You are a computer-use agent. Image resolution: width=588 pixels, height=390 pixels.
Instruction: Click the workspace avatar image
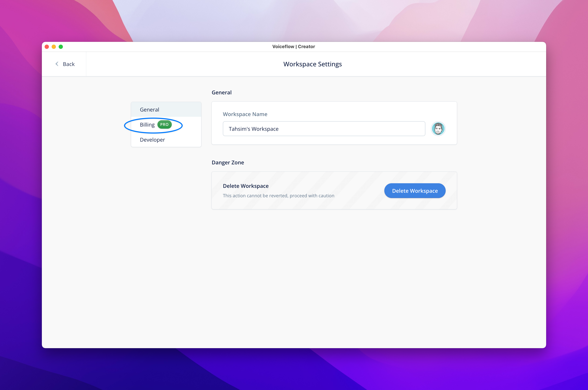tap(438, 129)
